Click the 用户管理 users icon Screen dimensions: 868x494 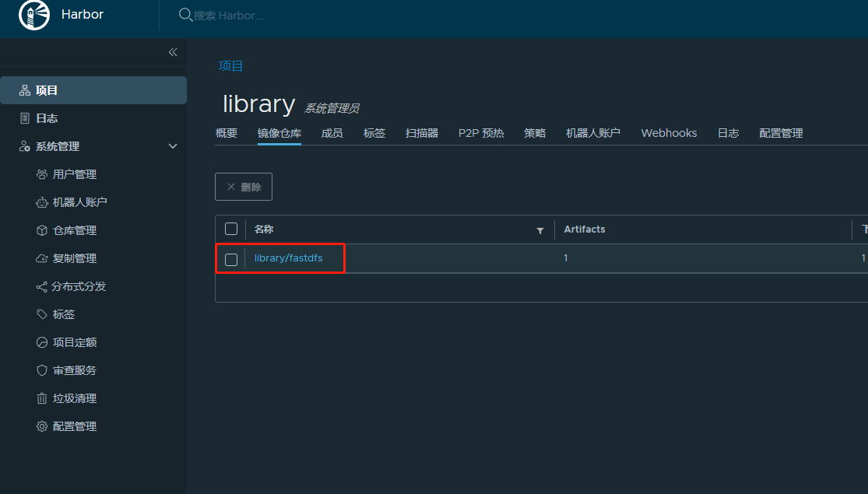42,174
